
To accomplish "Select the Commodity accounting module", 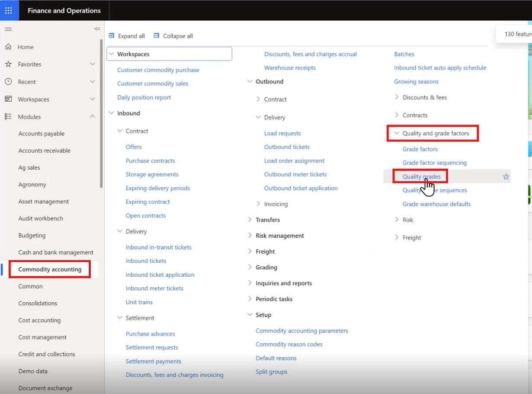I will 50,269.
